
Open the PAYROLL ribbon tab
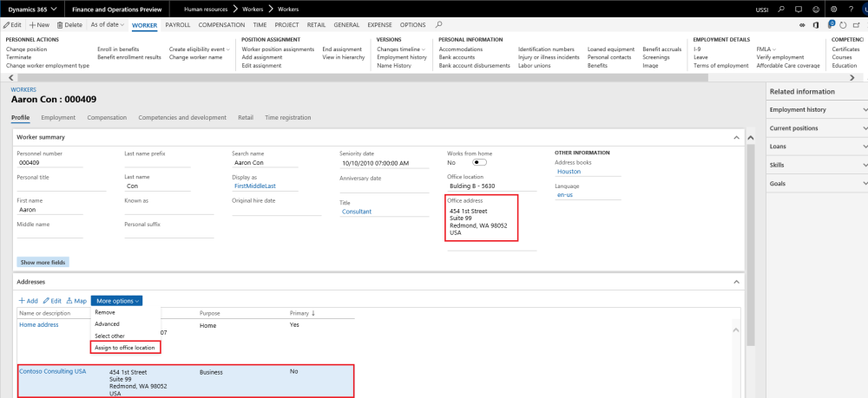coord(177,25)
